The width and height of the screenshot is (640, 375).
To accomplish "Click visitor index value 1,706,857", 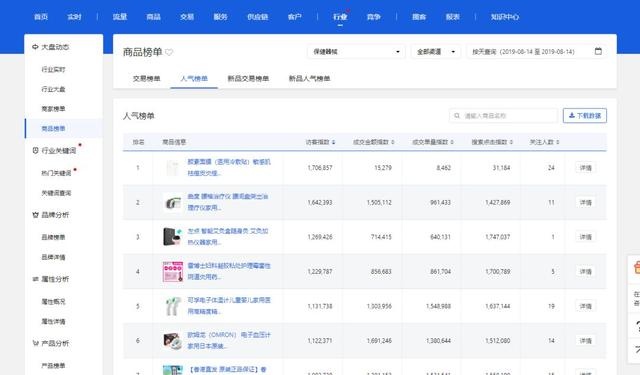I will tap(320, 168).
